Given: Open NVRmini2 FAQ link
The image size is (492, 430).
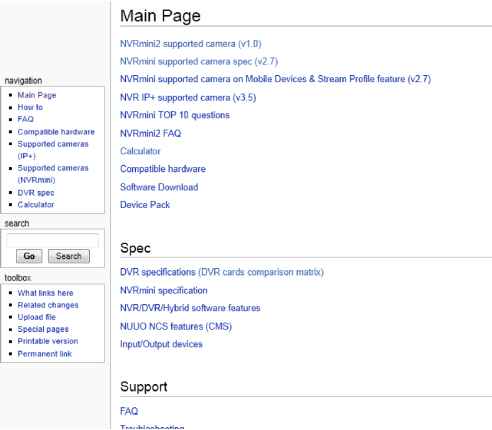Looking at the screenshot, I should [150, 133].
